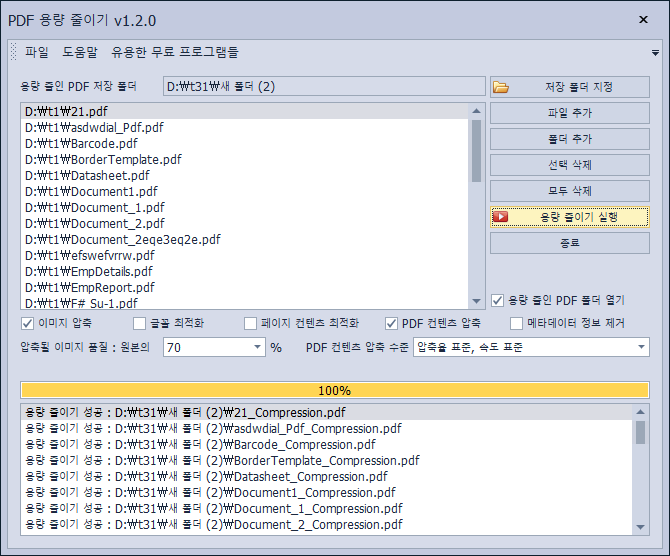The width and height of the screenshot is (670, 556).
Task: Select D:₩t1₩Document1.pdf in the file list
Action: 245,191
